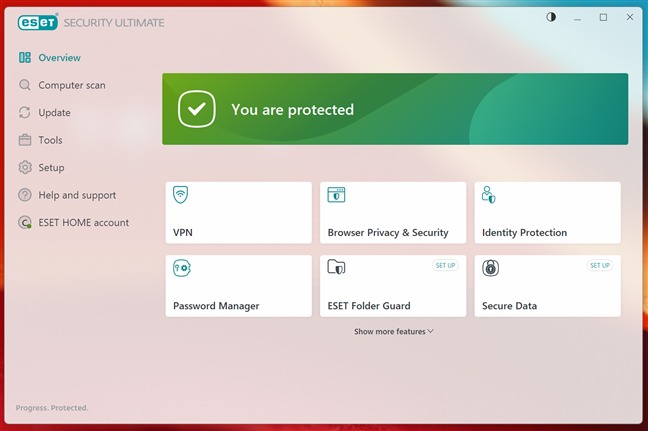
Task: Toggle the contrast theme icon in the title bar
Action: tap(551, 17)
